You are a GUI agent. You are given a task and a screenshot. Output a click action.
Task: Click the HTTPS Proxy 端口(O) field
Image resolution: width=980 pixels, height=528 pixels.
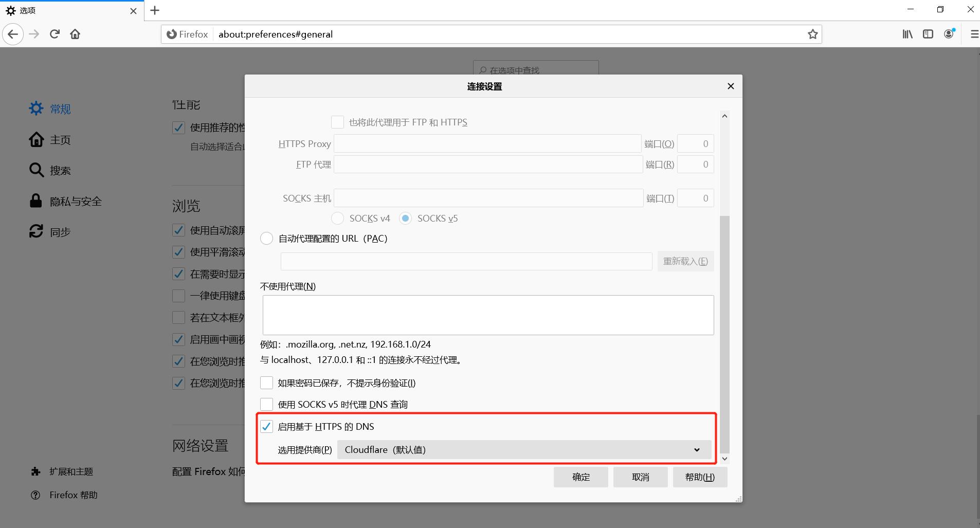coord(696,143)
